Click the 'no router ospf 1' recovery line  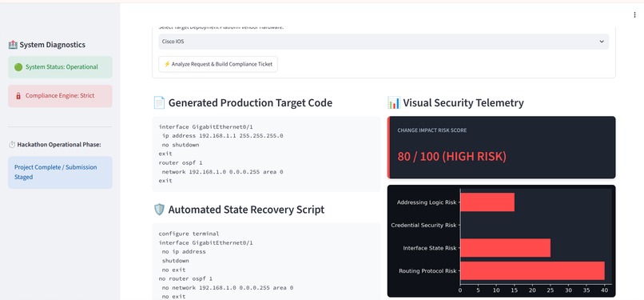185,278
